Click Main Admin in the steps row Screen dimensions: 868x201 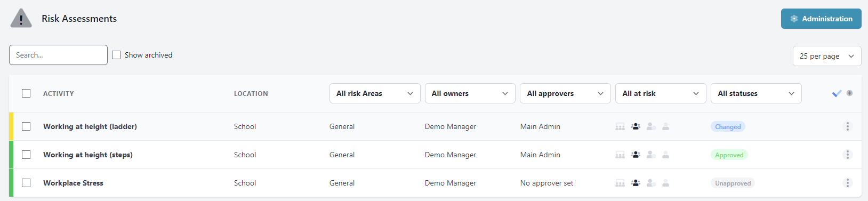[540, 155]
